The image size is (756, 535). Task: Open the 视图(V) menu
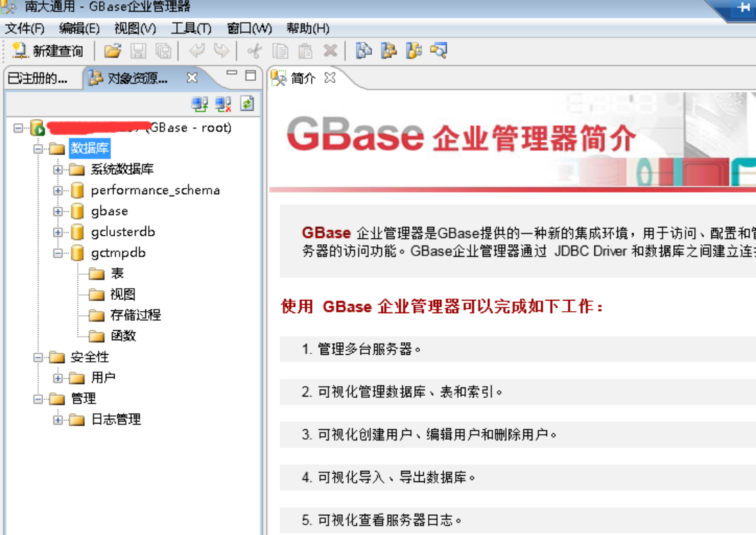pos(136,29)
